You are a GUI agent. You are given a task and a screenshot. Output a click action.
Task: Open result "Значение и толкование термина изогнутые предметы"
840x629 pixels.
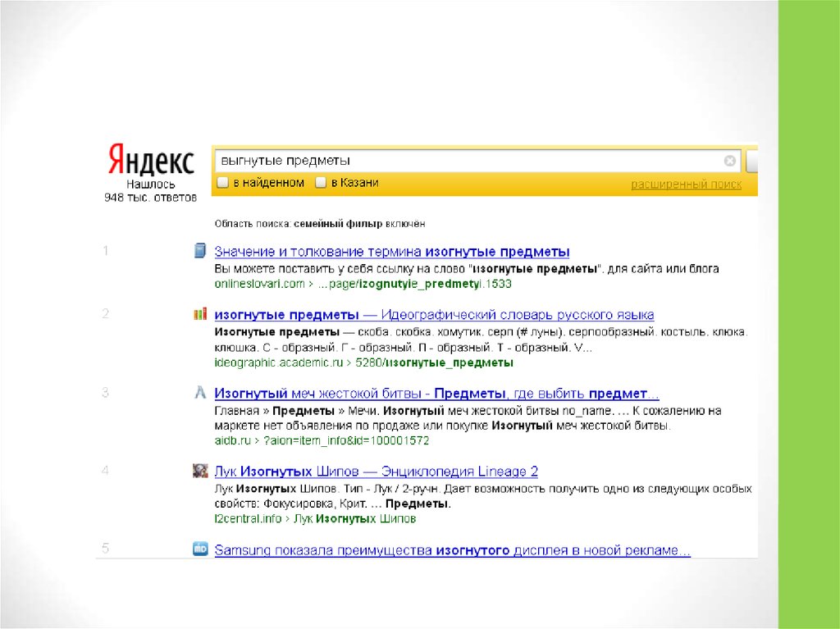tap(391, 252)
